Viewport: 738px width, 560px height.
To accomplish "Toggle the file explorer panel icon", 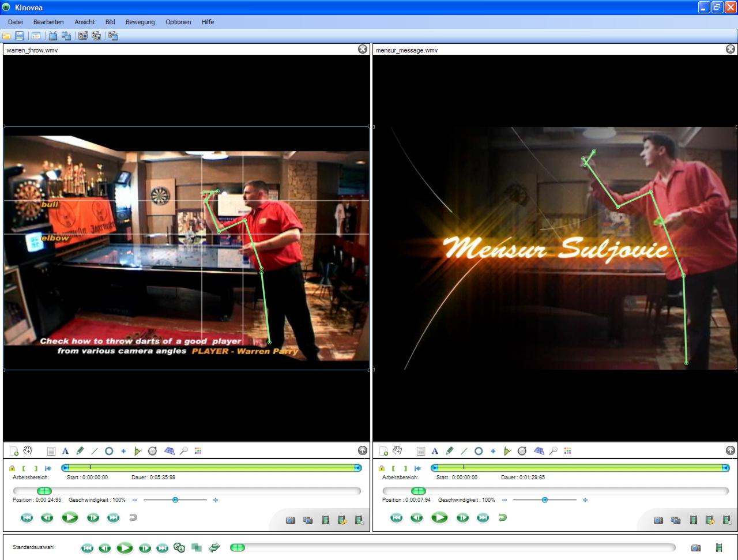I will (36, 36).
